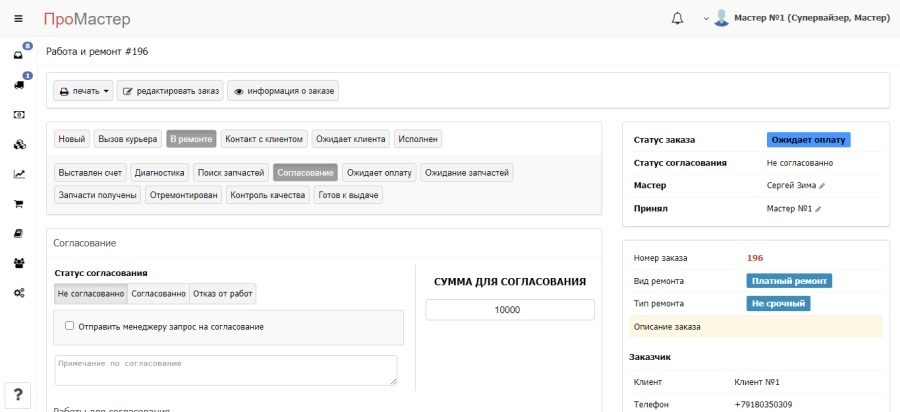Viewport: 900px width, 412px height.
Task: Open the shopping cart sidebar icon
Action: pyautogui.click(x=18, y=203)
